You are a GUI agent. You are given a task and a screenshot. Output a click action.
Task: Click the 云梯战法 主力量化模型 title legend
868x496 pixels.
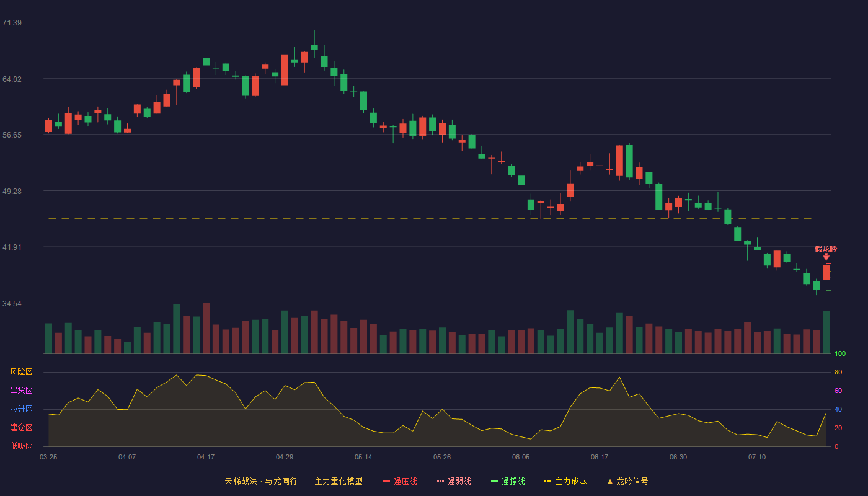[293, 481]
